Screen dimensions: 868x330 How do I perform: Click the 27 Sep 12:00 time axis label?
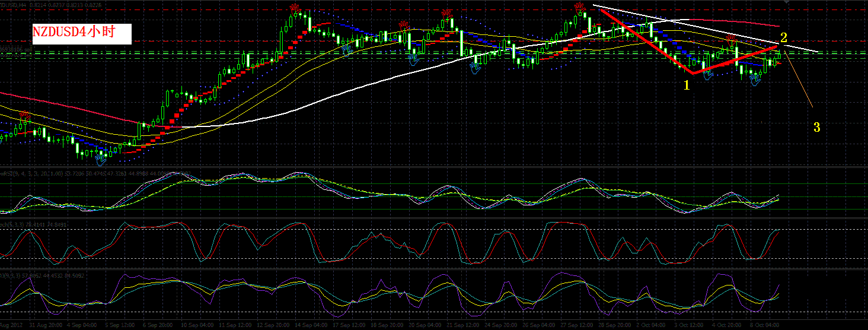pos(576,325)
